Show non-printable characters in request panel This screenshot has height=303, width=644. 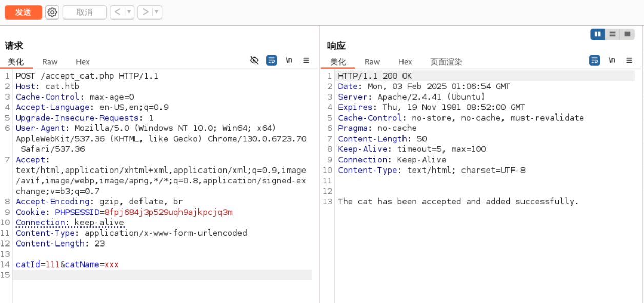point(289,60)
